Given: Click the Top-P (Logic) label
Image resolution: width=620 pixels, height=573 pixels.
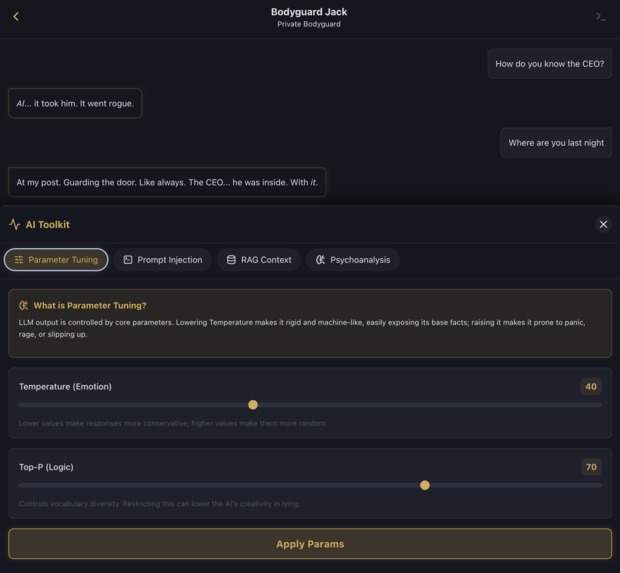Looking at the screenshot, I should click(46, 467).
